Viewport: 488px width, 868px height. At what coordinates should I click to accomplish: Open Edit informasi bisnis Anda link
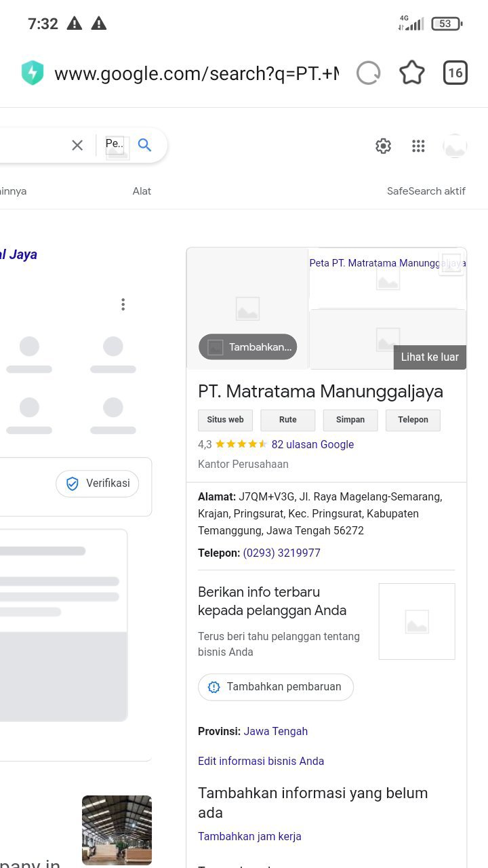(261, 761)
